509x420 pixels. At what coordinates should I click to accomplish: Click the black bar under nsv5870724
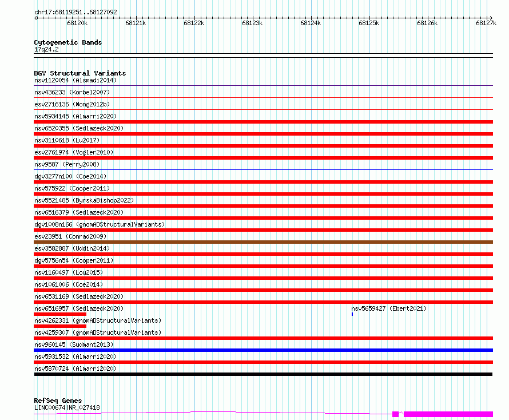tap(263, 374)
